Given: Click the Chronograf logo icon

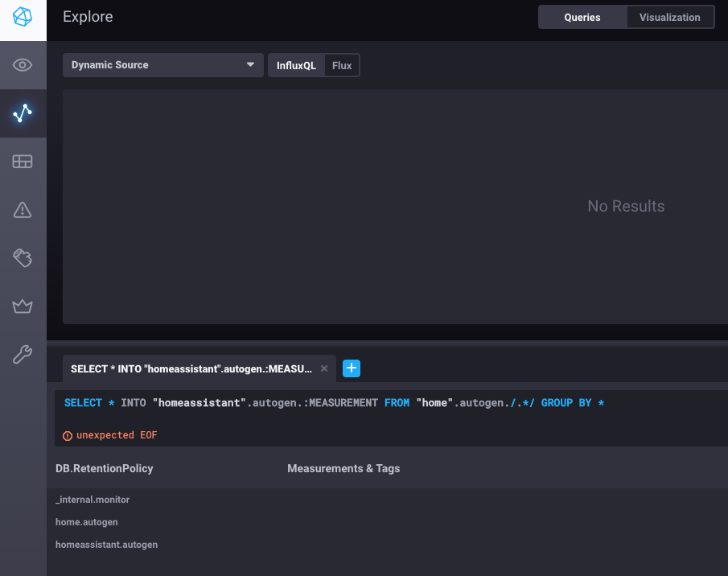Looking at the screenshot, I should (x=23, y=18).
